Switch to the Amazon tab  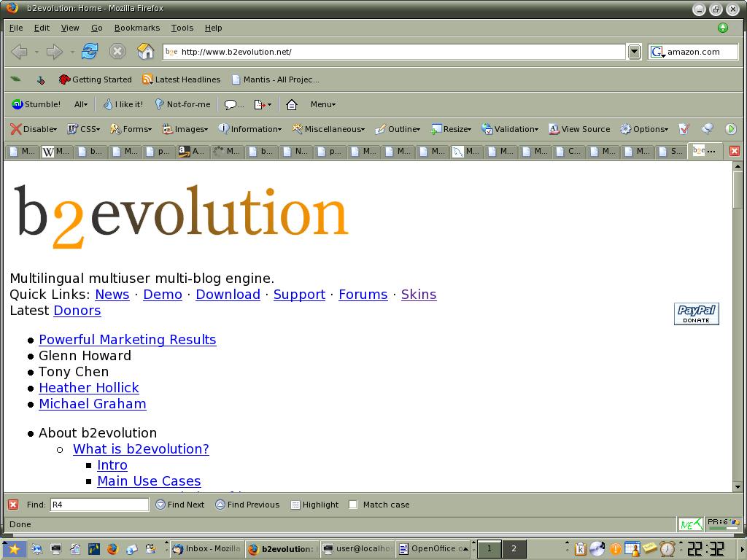(192, 152)
